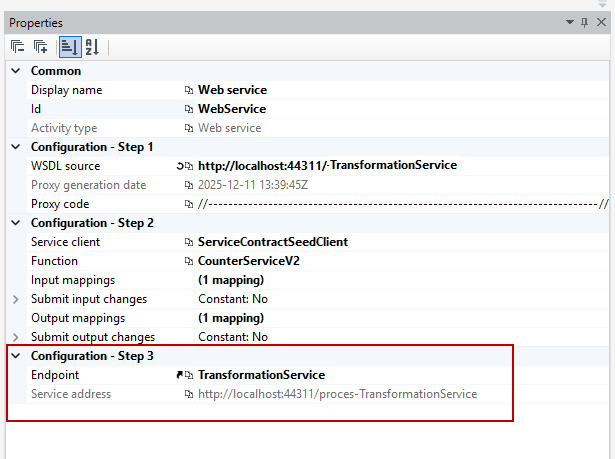Image resolution: width=615 pixels, height=459 pixels.
Task: Pin the Properties panel with auto-hide icon
Action: tap(584, 22)
